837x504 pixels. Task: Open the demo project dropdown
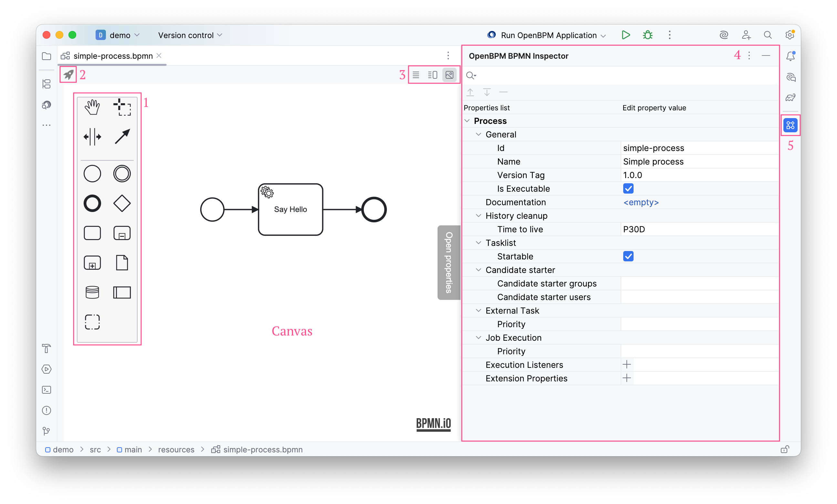[118, 35]
